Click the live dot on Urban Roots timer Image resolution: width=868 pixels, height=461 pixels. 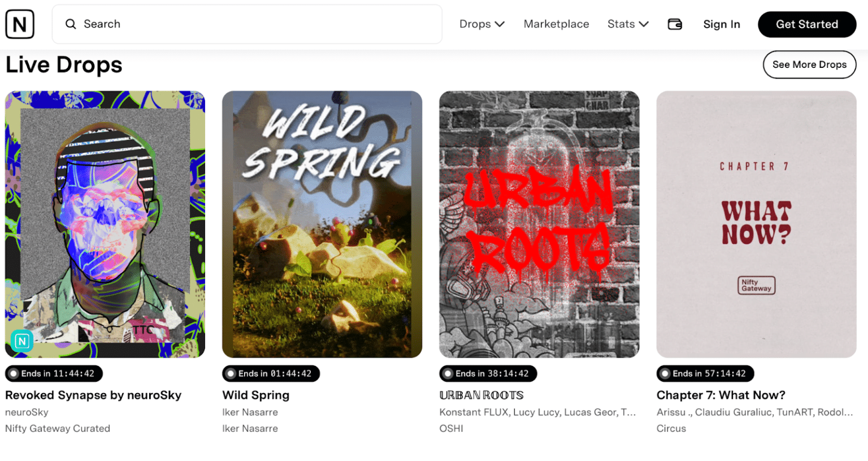(448, 374)
